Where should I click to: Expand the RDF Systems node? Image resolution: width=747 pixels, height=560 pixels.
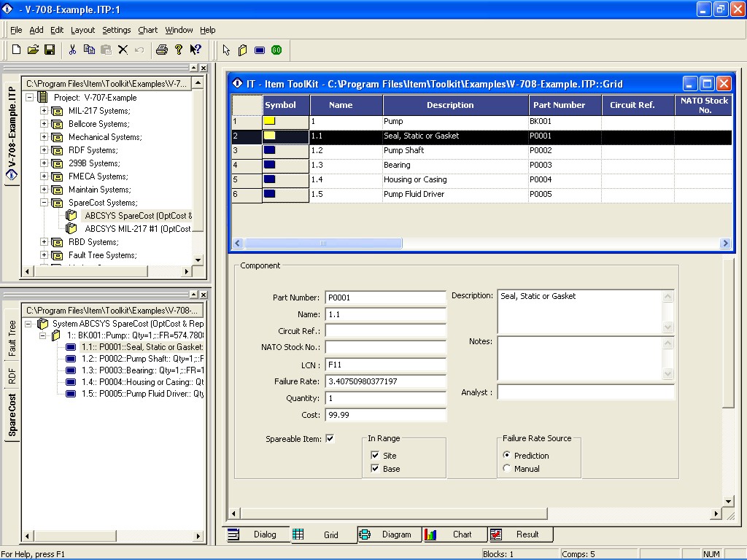44,150
